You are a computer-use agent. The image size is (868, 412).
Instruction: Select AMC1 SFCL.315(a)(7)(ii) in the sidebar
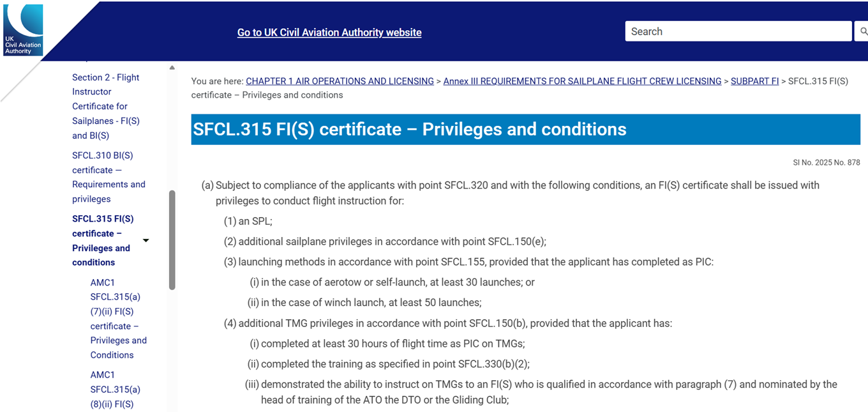click(x=119, y=318)
